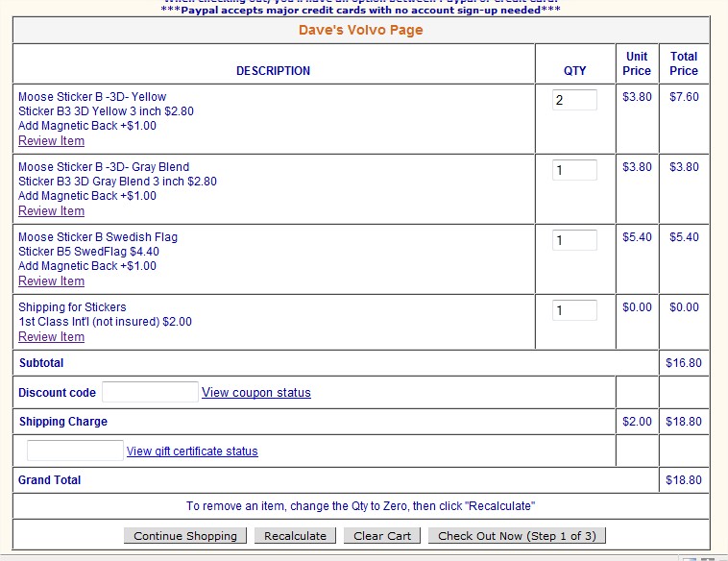728x561 pixels.
Task: Open Review Item for Yellow 3D Moose Sticker
Action: point(51,141)
